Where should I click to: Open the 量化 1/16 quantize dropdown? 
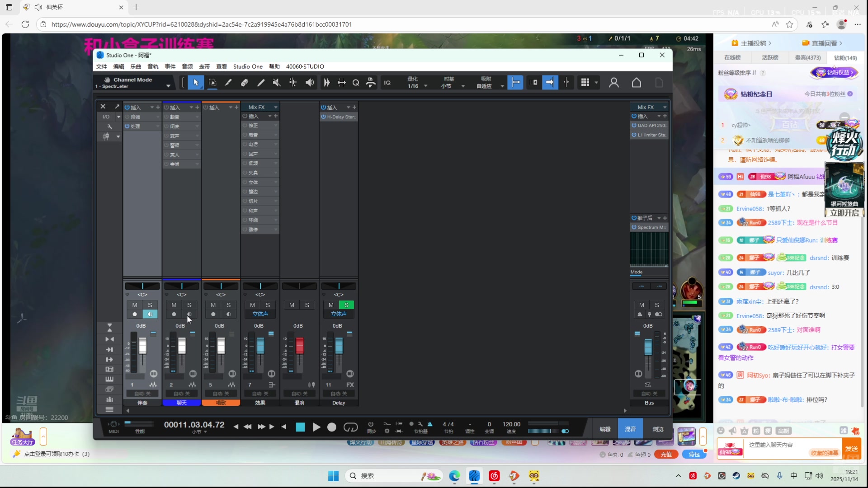pyautogui.click(x=425, y=86)
